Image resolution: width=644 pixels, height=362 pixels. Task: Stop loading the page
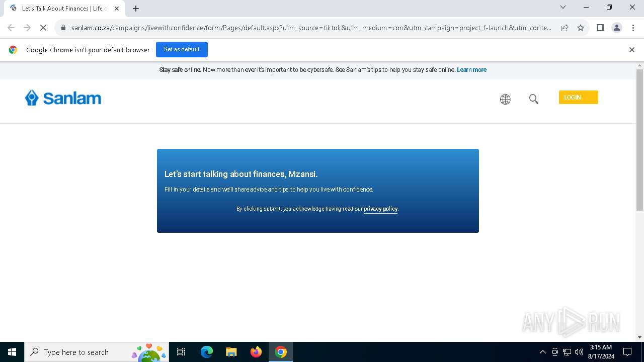43,28
